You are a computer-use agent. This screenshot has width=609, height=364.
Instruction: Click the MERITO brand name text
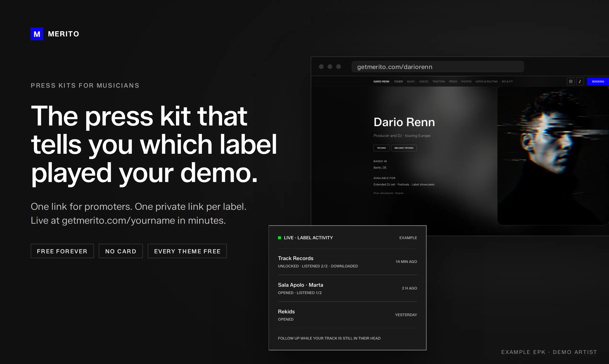[63, 34]
